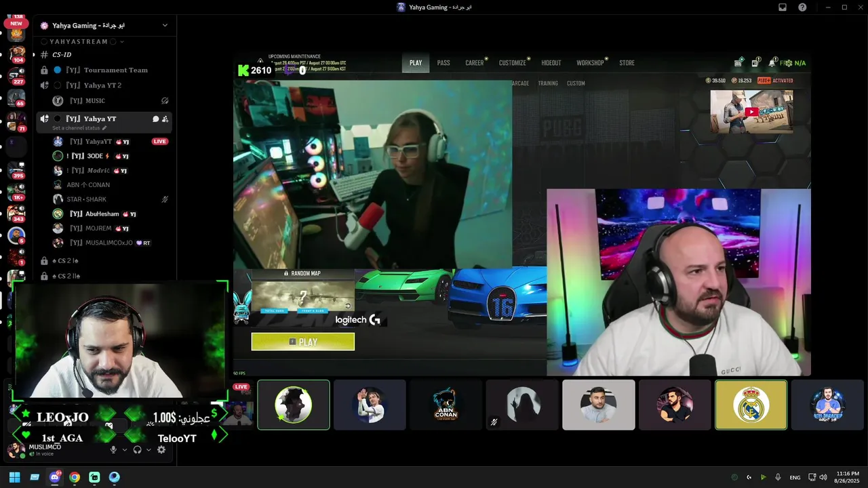
Task: Open microphone input options arrow
Action: pyautogui.click(x=125, y=449)
